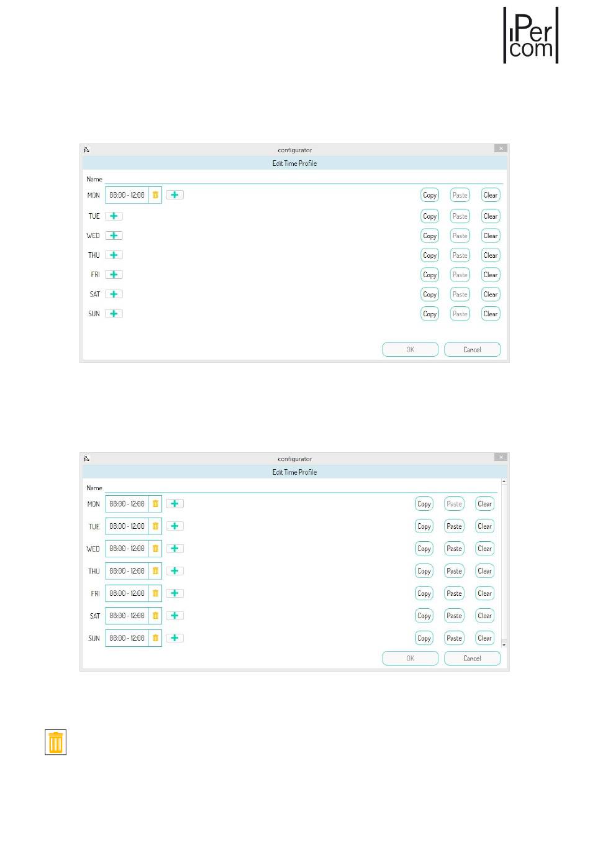Viewport: 590px width, 868px height.
Task: Paste into SUN row in lower dialog
Action: coord(455,638)
